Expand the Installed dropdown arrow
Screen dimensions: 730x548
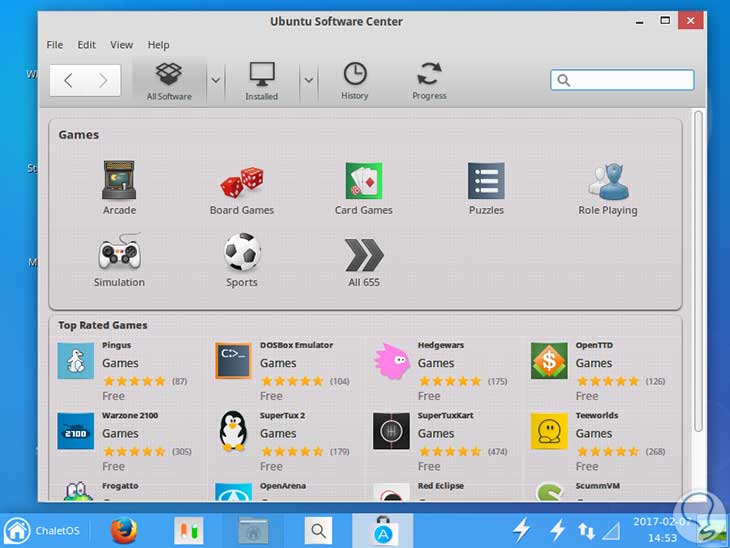click(x=308, y=80)
